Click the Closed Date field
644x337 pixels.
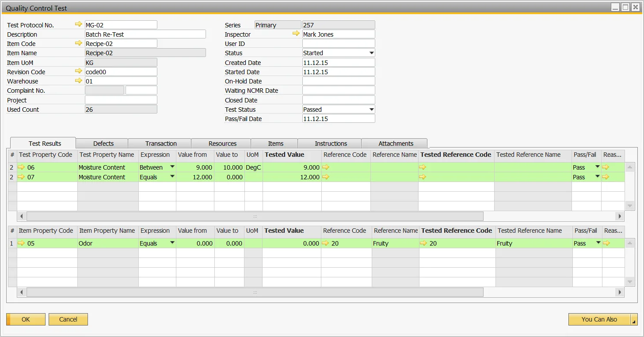click(x=339, y=100)
